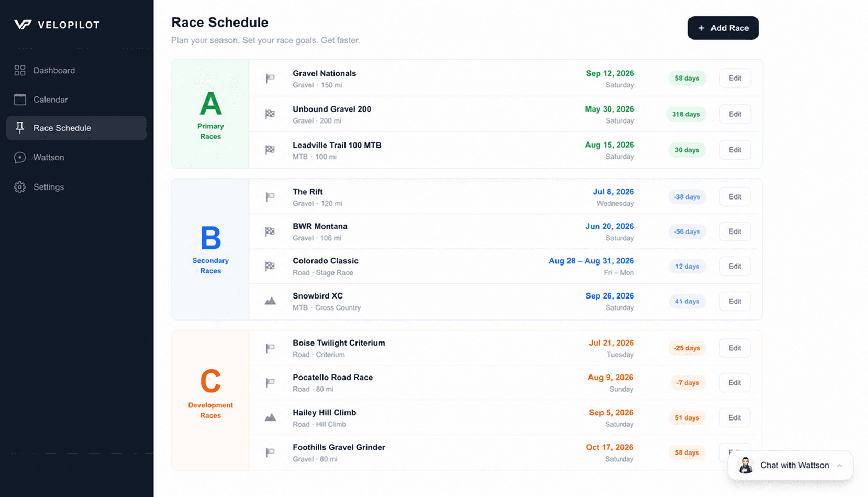
Task: Click the checkered flag beside Unbound Gravel 200
Action: point(270,114)
